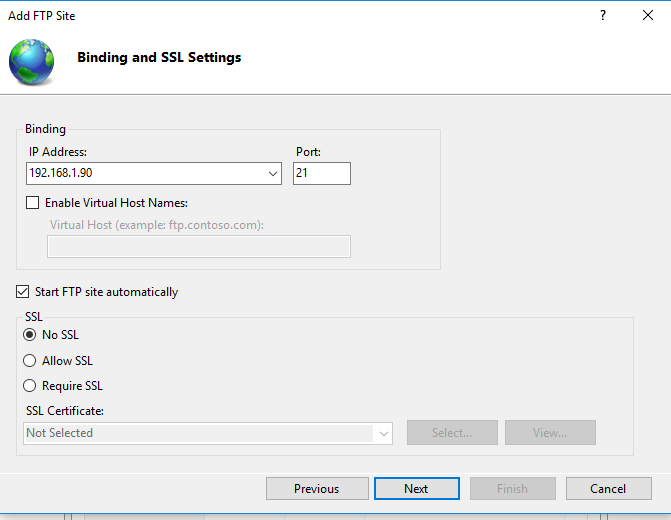Cancel the Add FTP Site wizard
The image size is (671, 520).
pos(609,488)
